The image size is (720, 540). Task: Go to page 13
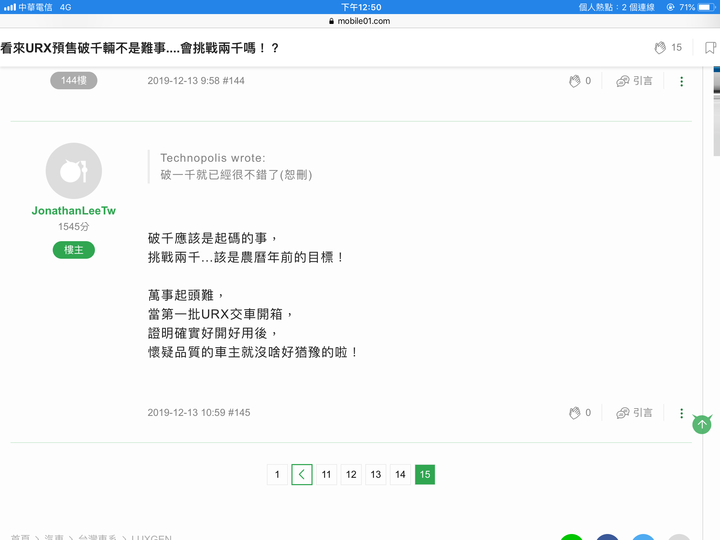[376, 474]
